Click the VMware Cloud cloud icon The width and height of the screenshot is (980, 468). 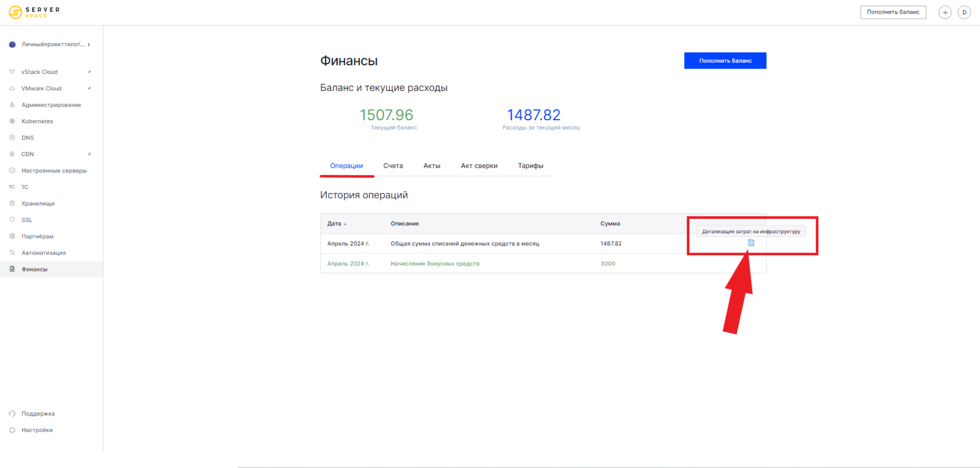click(12, 88)
